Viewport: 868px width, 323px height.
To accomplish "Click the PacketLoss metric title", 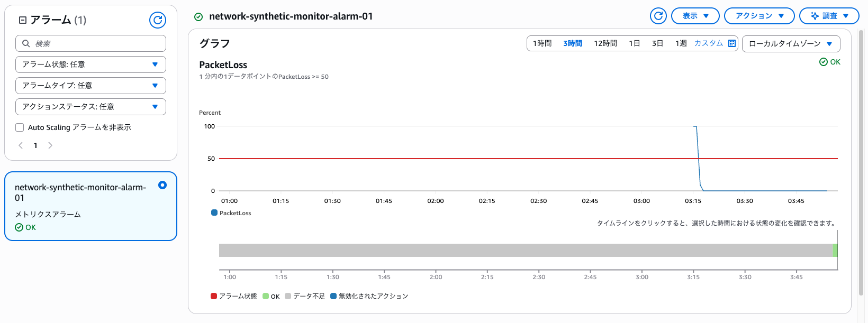I will [223, 65].
